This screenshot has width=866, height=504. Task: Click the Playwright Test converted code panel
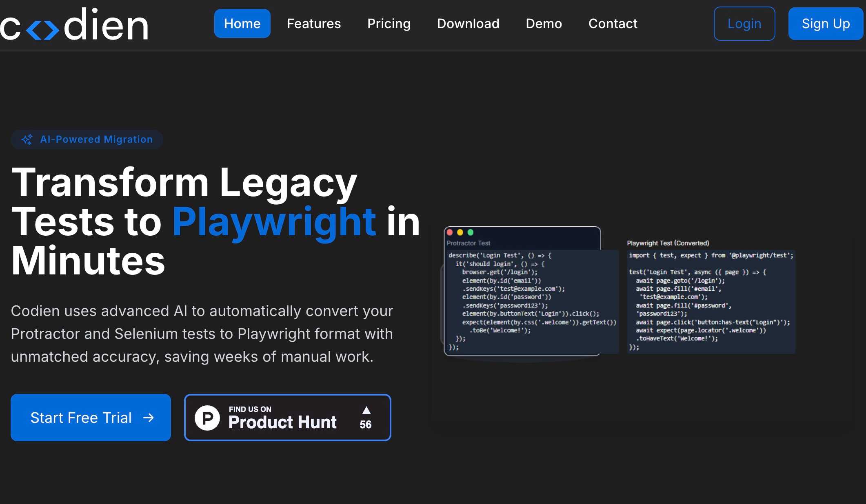(x=711, y=301)
